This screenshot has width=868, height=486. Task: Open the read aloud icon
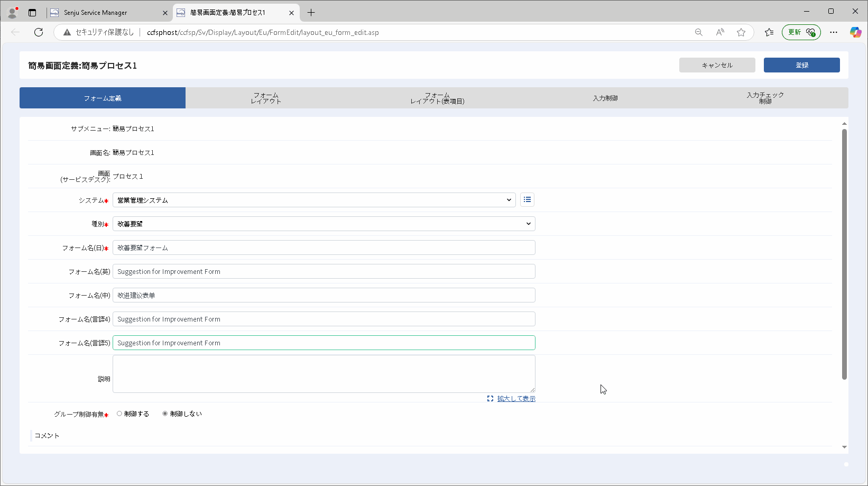(720, 32)
